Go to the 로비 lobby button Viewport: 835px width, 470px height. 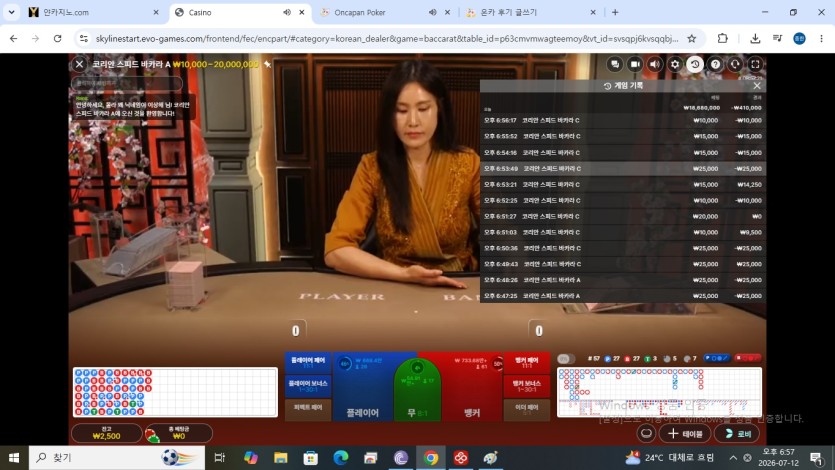(738, 434)
